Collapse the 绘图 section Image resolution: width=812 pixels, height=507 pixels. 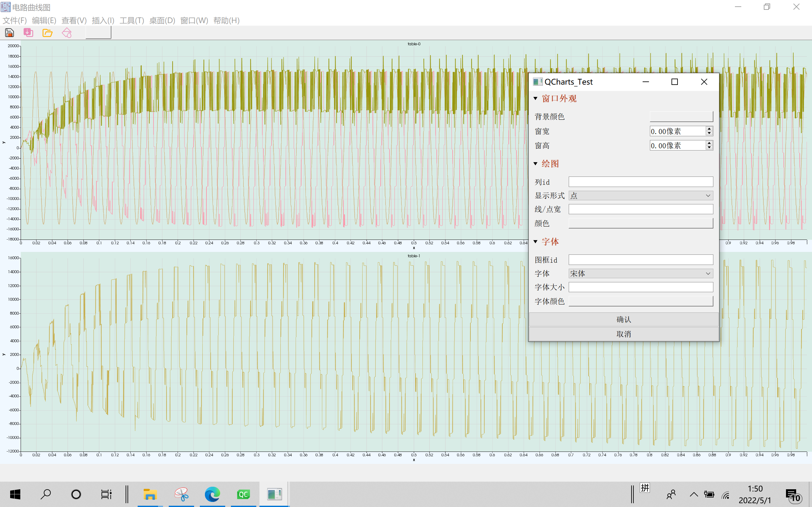[x=535, y=164]
